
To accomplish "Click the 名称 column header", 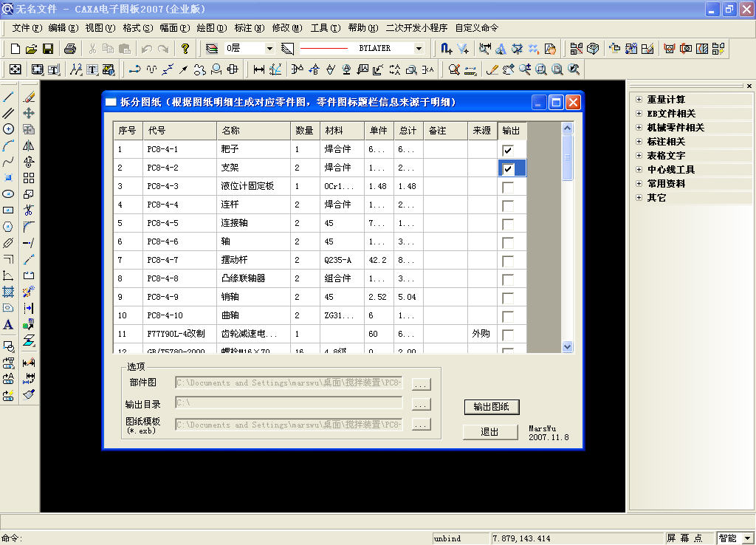I will pos(254,131).
